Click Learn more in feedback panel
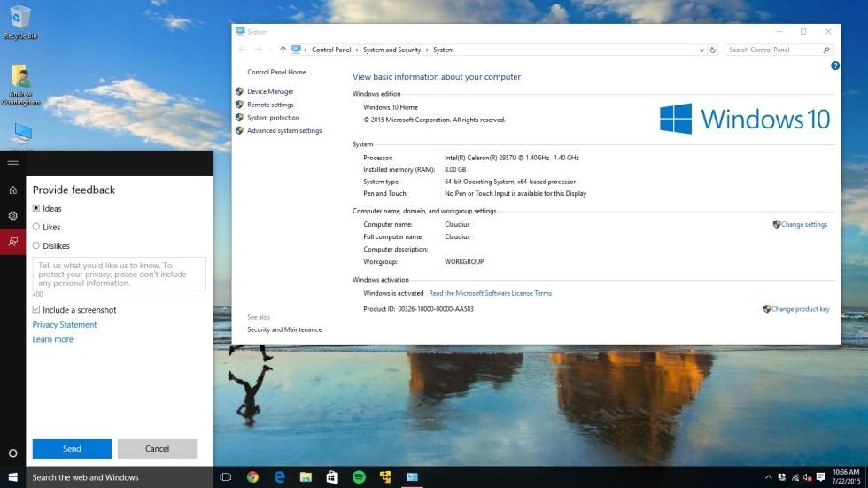The width and height of the screenshot is (868, 488). point(52,339)
